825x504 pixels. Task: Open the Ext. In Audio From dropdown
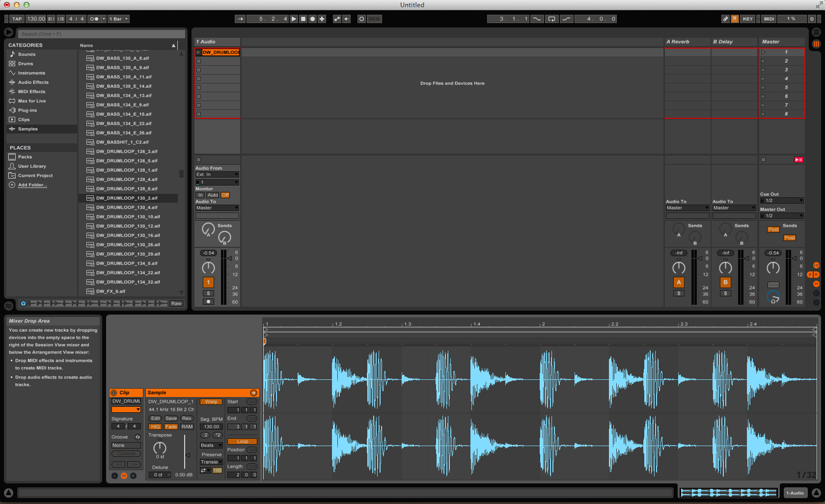click(217, 174)
